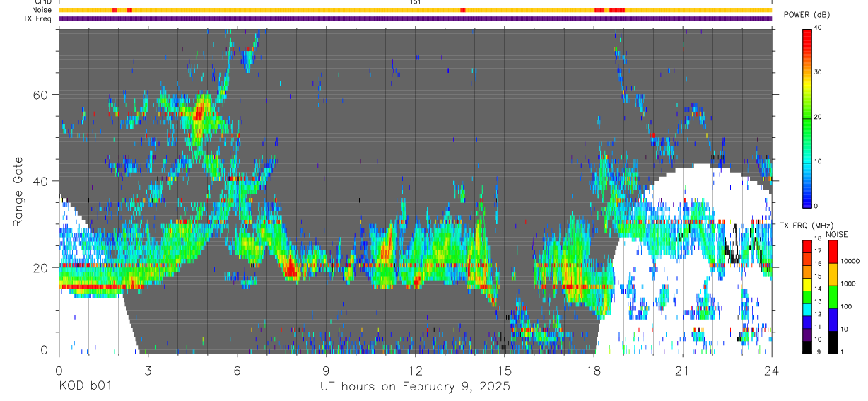Click the 21 hour tick on time axis

coord(682,370)
